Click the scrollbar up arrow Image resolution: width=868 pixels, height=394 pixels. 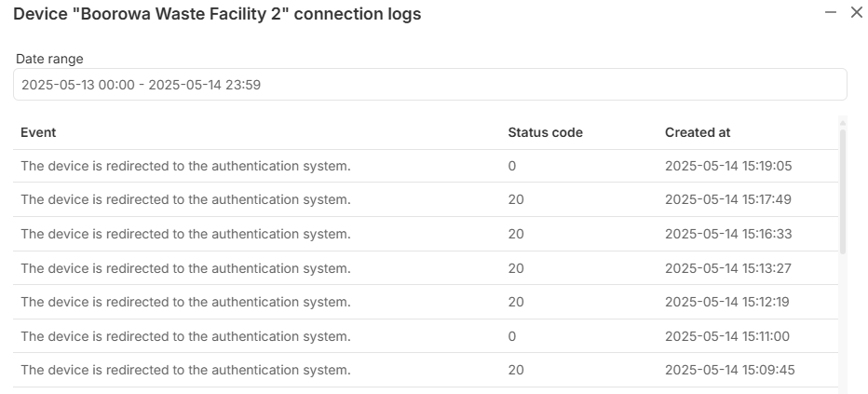point(843,123)
